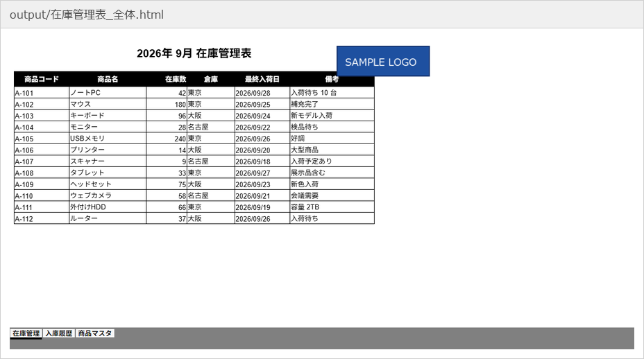Select cell A-105
The image size is (644, 359).
42,139
